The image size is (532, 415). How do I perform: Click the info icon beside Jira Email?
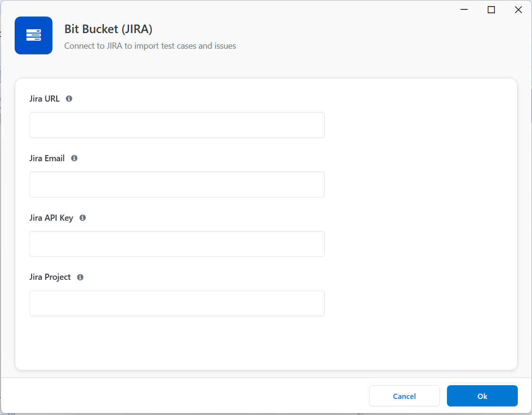[74, 158]
